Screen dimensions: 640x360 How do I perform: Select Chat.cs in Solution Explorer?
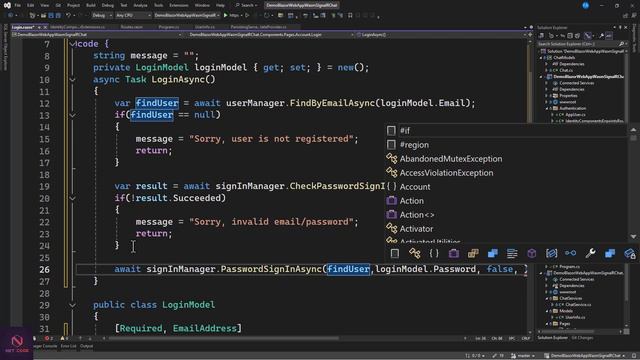pos(566,70)
